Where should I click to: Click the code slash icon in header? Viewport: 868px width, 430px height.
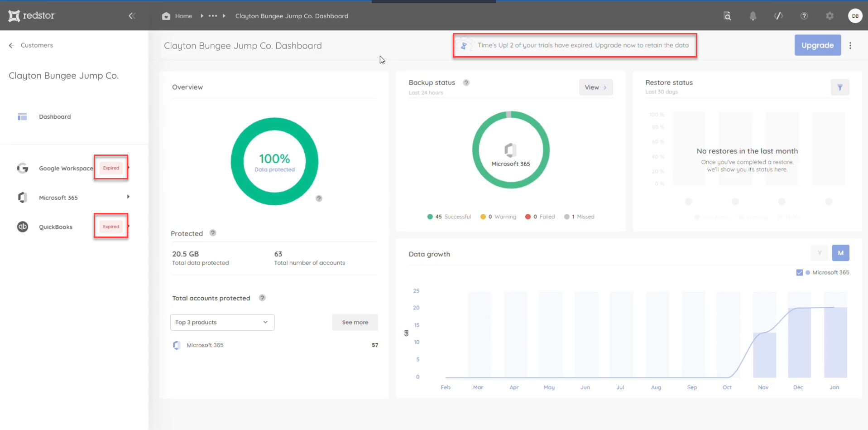[778, 16]
